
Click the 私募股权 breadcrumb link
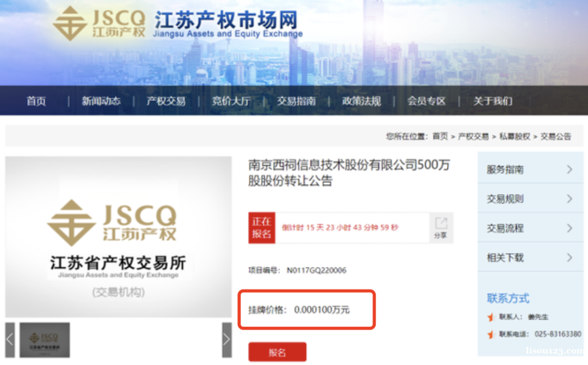coord(514,136)
